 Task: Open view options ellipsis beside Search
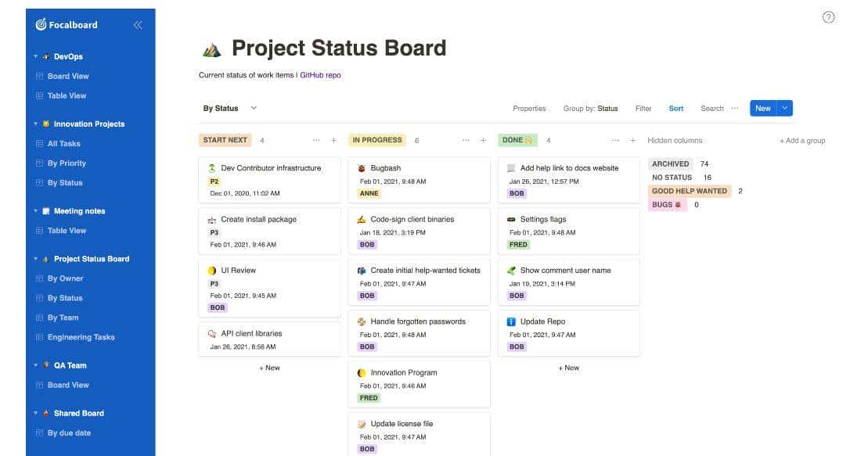pos(735,108)
